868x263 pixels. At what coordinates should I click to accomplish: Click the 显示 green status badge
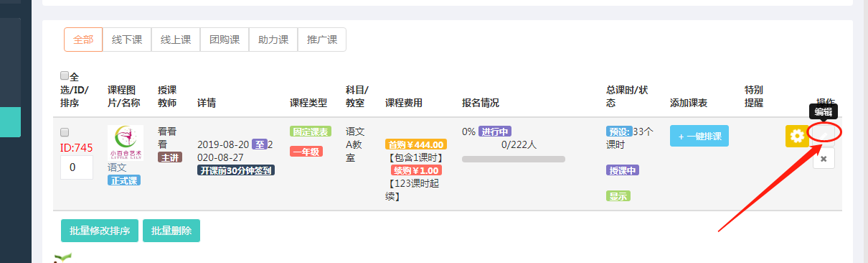[x=618, y=196]
